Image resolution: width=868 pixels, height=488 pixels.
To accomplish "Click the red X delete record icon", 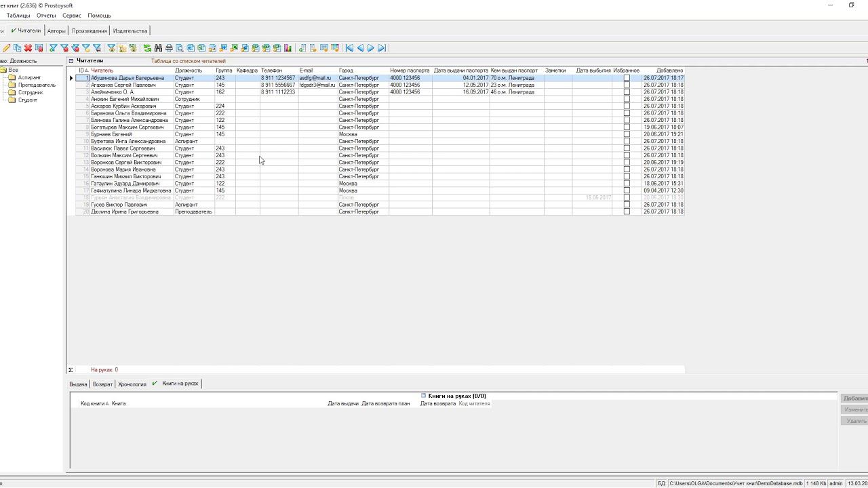I will pos(28,48).
